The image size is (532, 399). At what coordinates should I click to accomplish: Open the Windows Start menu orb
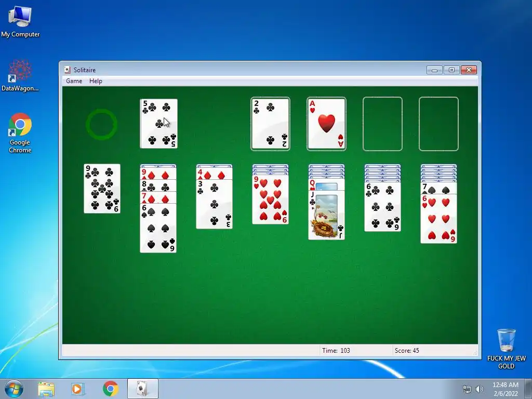coord(14,389)
